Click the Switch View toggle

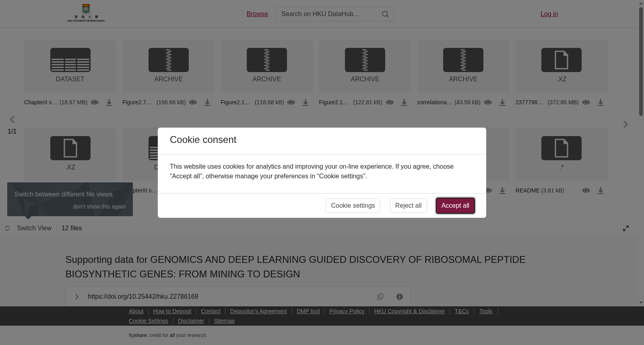28,228
